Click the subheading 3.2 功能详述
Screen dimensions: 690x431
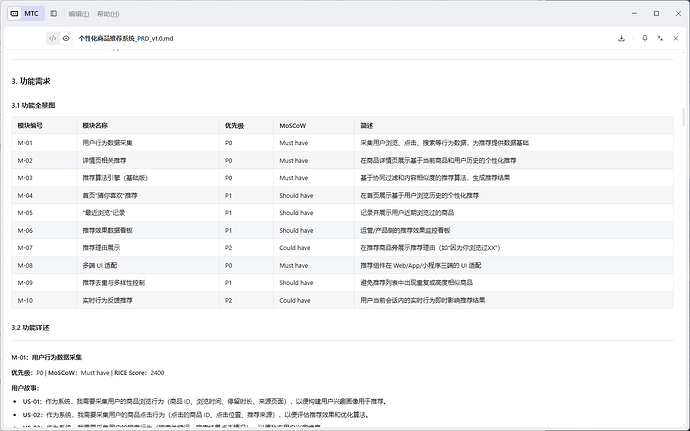(30, 328)
